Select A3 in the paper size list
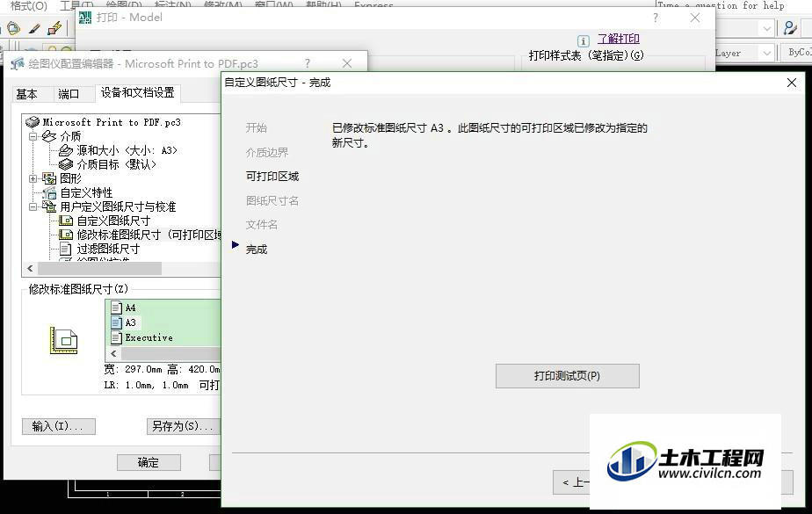812x514 pixels. pyautogui.click(x=130, y=323)
